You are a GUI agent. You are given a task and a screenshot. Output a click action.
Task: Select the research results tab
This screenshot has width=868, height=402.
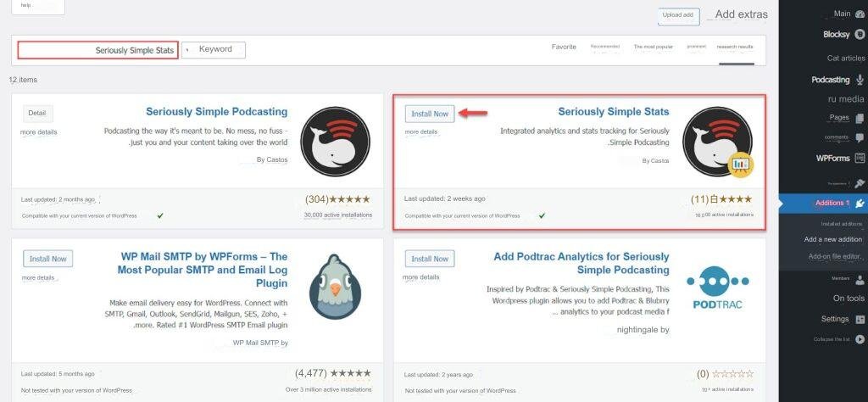(x=735, y=47)
